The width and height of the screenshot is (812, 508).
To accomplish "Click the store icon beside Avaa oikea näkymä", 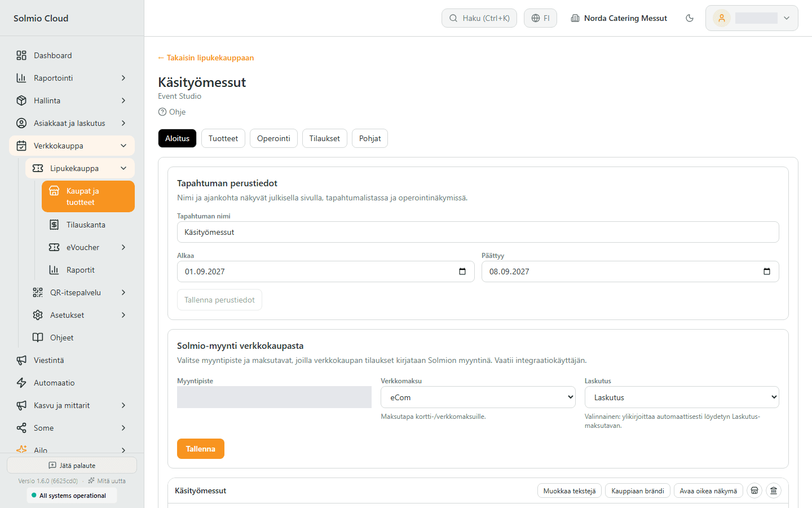I will click(754, 491).
